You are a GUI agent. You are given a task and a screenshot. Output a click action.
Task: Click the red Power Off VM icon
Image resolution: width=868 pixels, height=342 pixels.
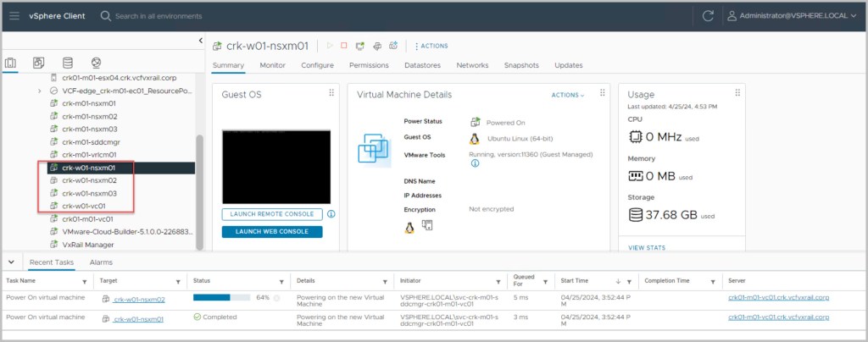tap(344, 46)
